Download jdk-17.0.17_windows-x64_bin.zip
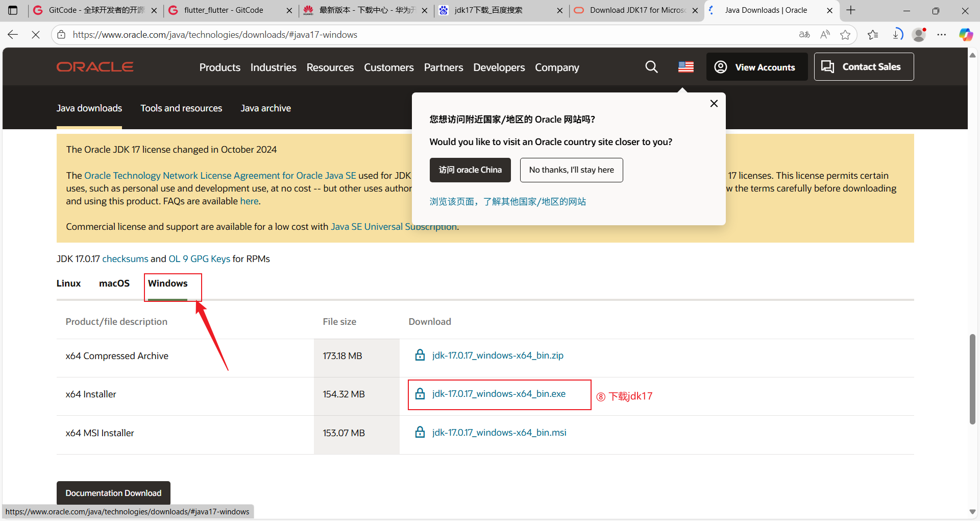Screen dimensions: 980x521 click(x=498, y=356)
